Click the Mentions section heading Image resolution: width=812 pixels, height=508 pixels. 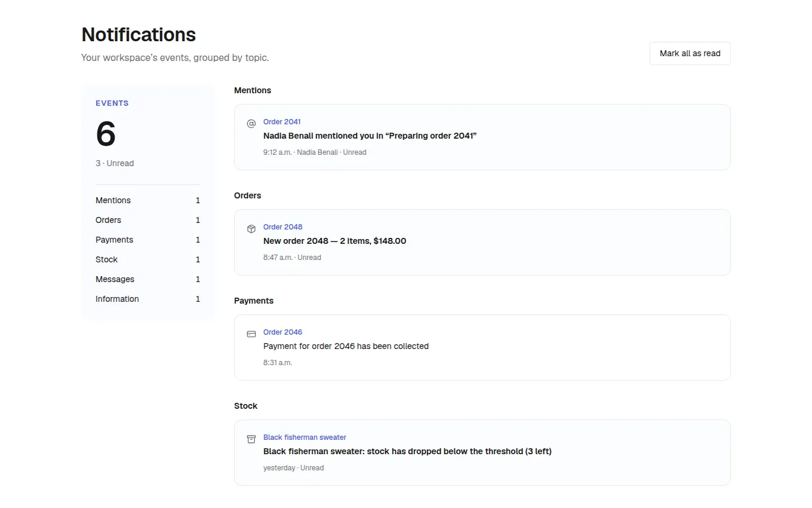pos(253,90)
